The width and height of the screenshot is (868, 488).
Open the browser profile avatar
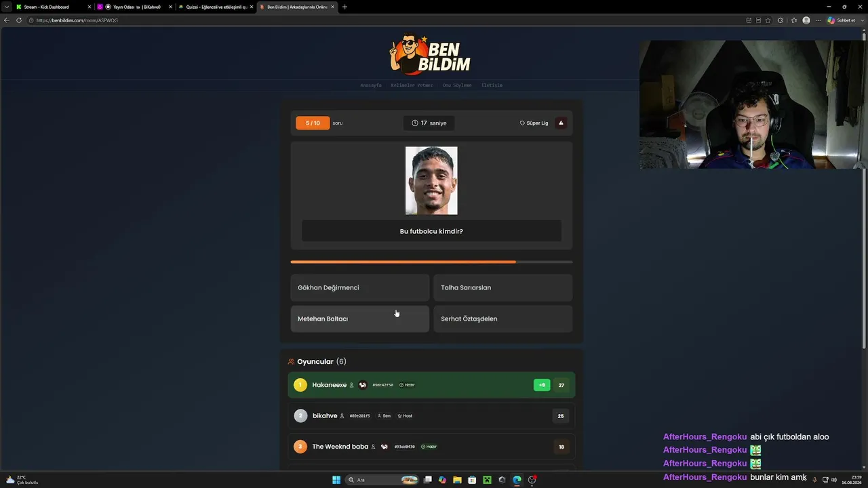pos(806,20)
